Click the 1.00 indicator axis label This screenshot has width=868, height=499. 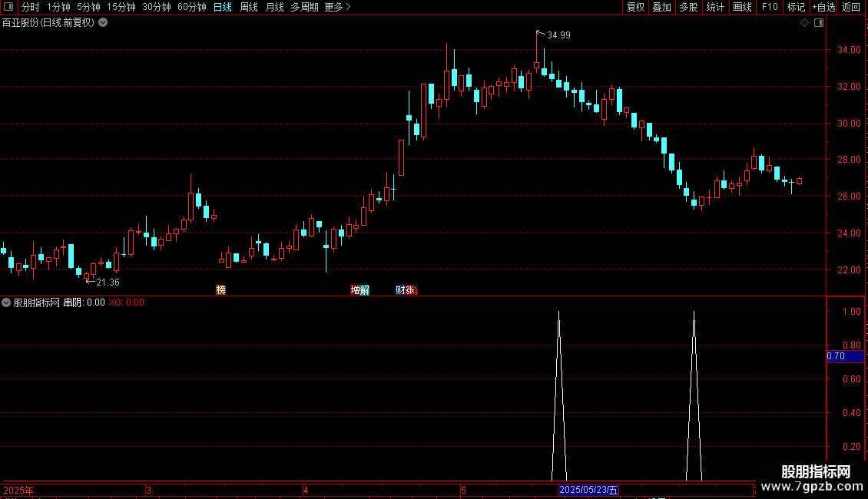point(851,312)
